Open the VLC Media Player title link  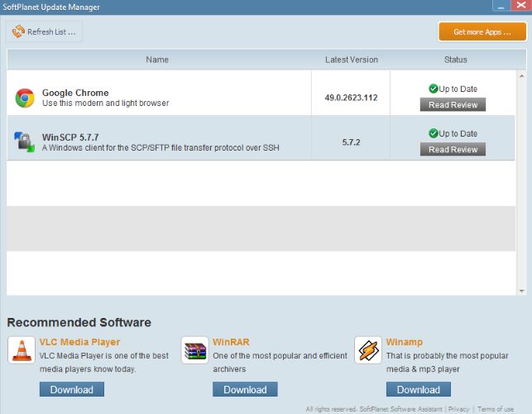point(79,342)
